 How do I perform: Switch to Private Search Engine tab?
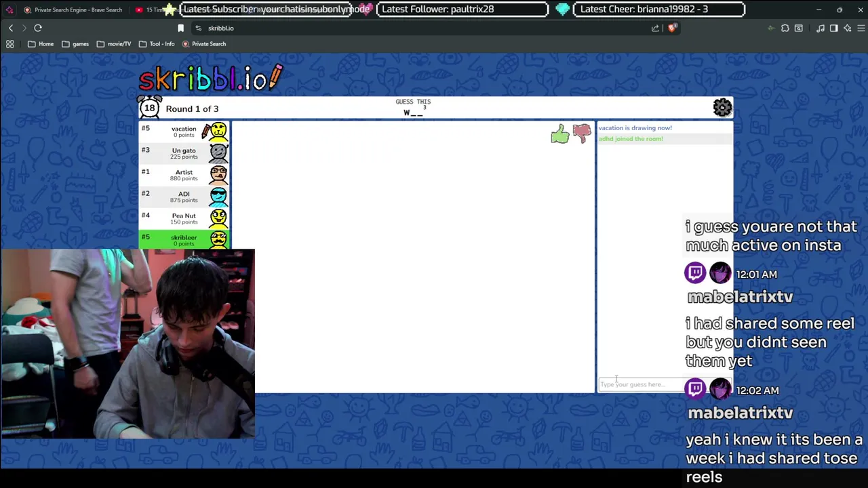tap(73, 9)
